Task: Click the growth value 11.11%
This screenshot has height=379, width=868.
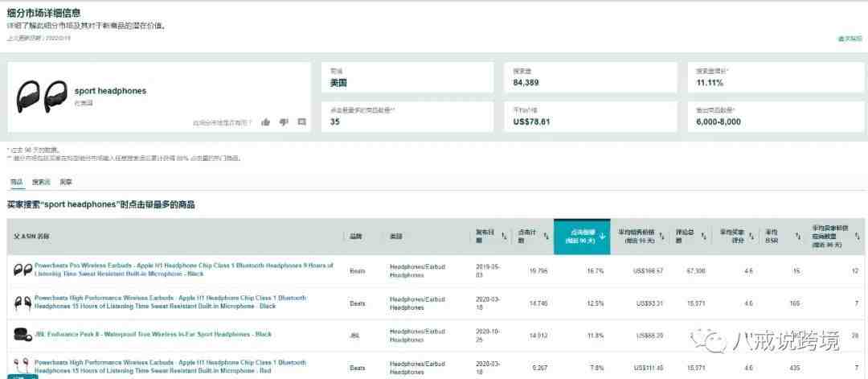Action: tap(710, 83)
